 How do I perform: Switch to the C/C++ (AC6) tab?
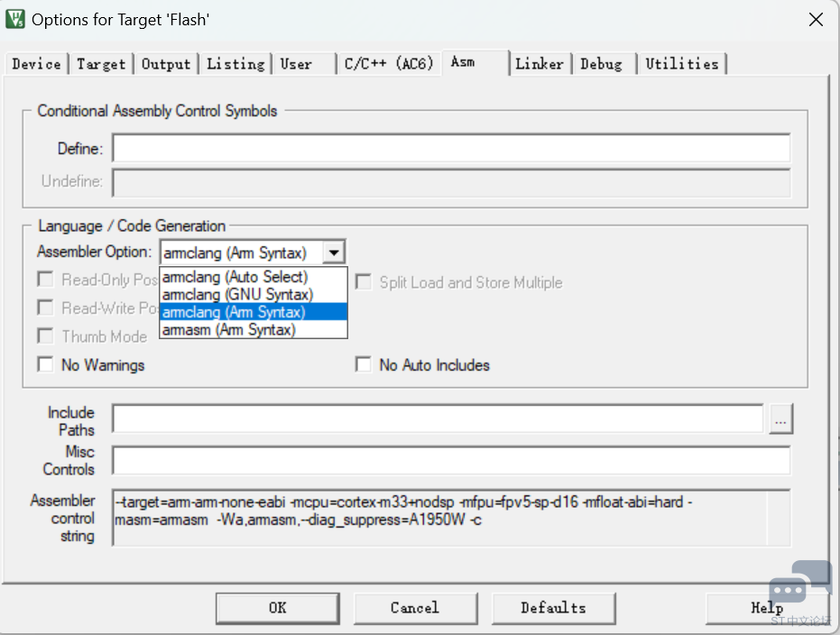point(389,64)
